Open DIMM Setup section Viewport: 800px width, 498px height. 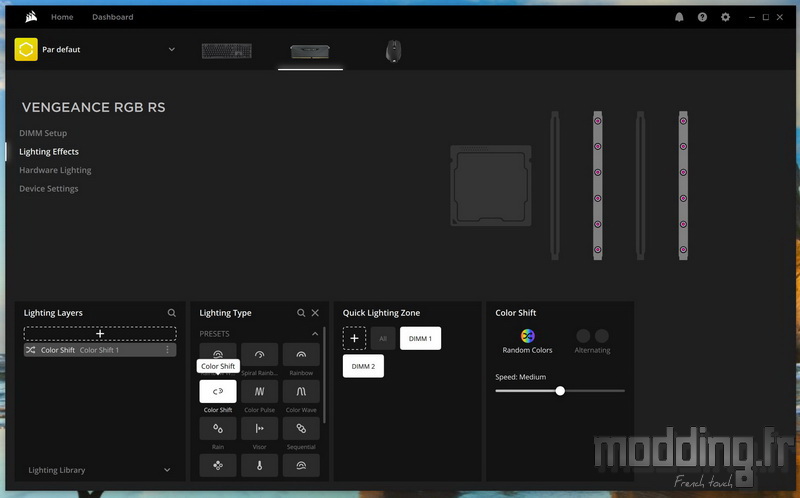click(43, 133)
